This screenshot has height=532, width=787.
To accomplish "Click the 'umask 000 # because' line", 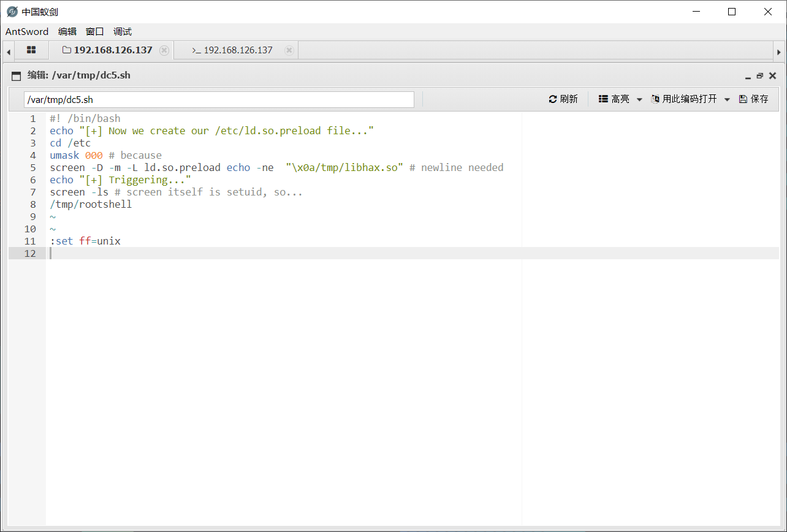I will coord(106,155).
